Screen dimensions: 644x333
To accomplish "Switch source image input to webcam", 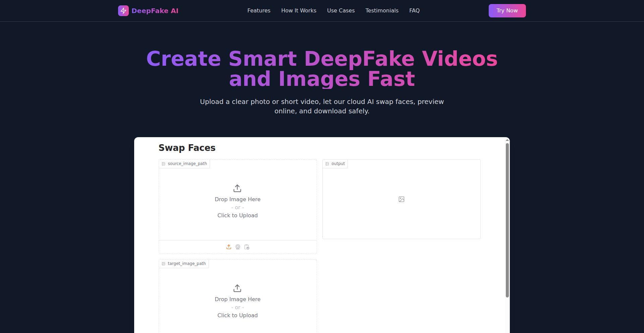I will click(238, 247).
